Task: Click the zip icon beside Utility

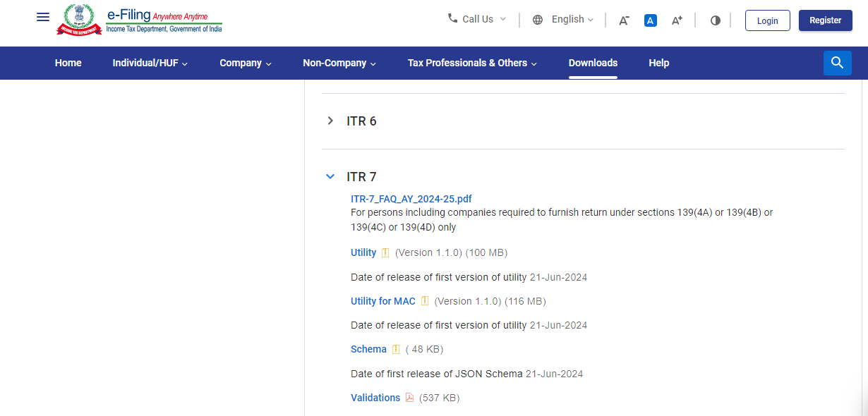Action: [x=385, y=252]
